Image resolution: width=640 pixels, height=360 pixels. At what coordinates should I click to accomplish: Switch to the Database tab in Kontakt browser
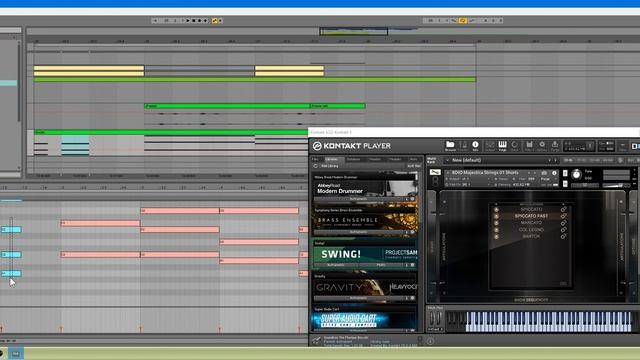coord(353,159)
